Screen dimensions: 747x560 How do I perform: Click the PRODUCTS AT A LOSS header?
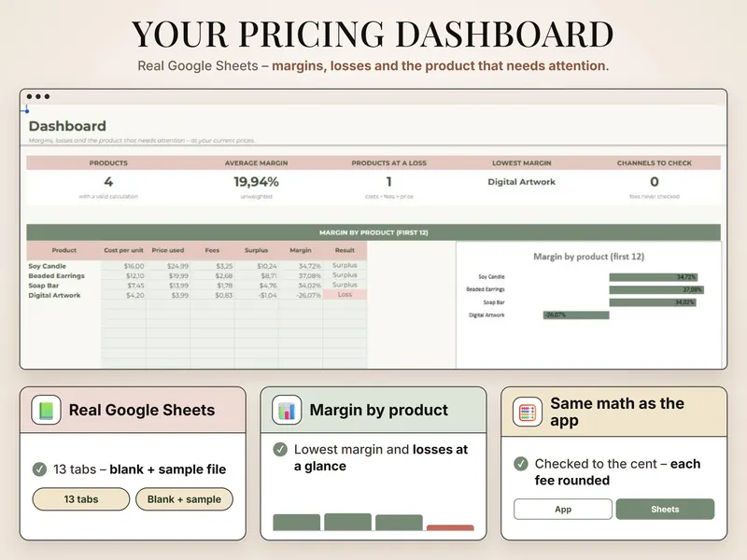389,162
